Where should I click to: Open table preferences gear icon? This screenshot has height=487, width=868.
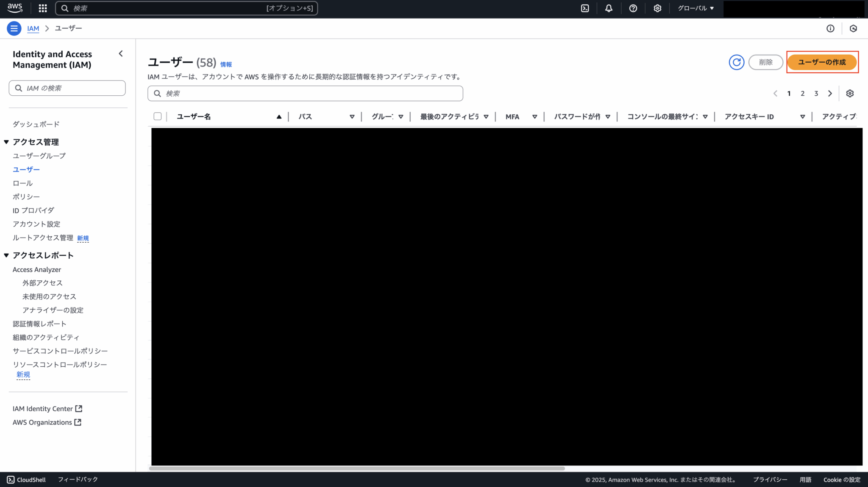click(x=850, y=94)
